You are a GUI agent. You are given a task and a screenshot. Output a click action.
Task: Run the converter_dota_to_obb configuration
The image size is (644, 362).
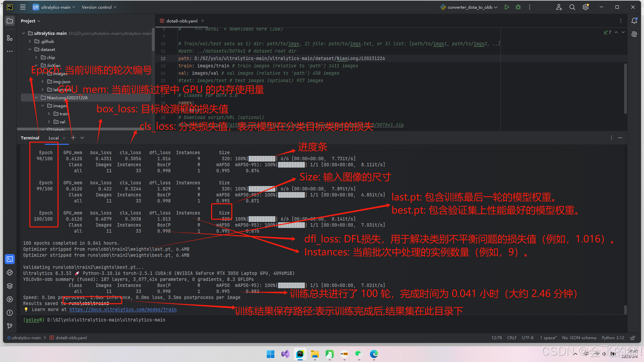[x=507, y=7]
